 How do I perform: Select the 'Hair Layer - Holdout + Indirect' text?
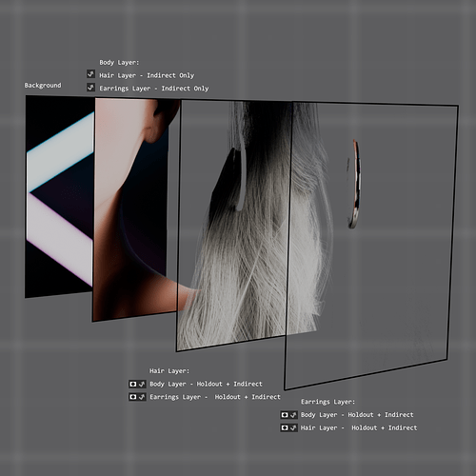359,427
